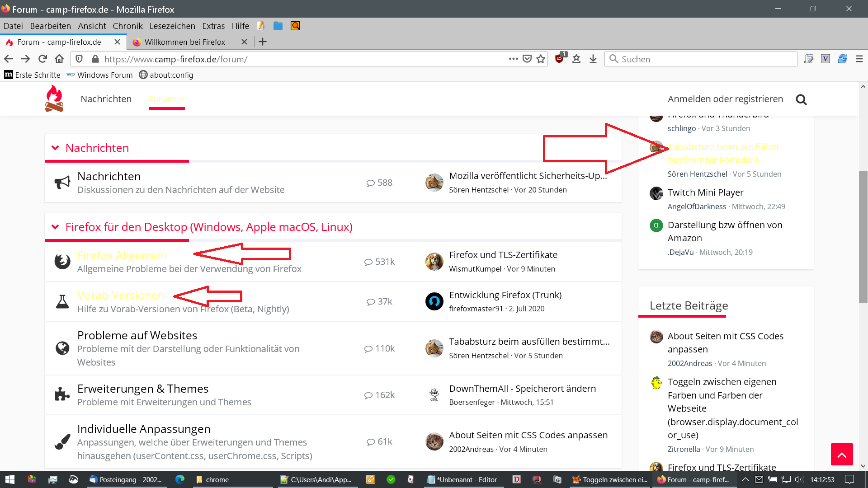This screenshot has height=488, width=868.
Task: Open the downloads arrow icon
Action: pos(593,59)
